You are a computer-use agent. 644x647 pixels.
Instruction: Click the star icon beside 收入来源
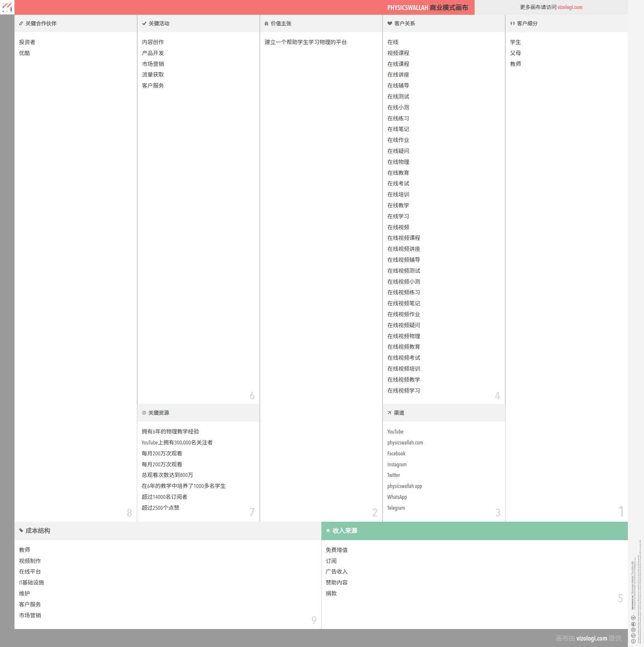click(x=328, y=530)
